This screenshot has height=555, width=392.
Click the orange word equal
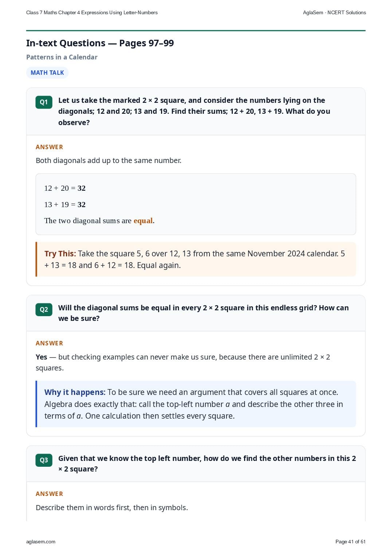pyautogui.click(x=143, y=221)
